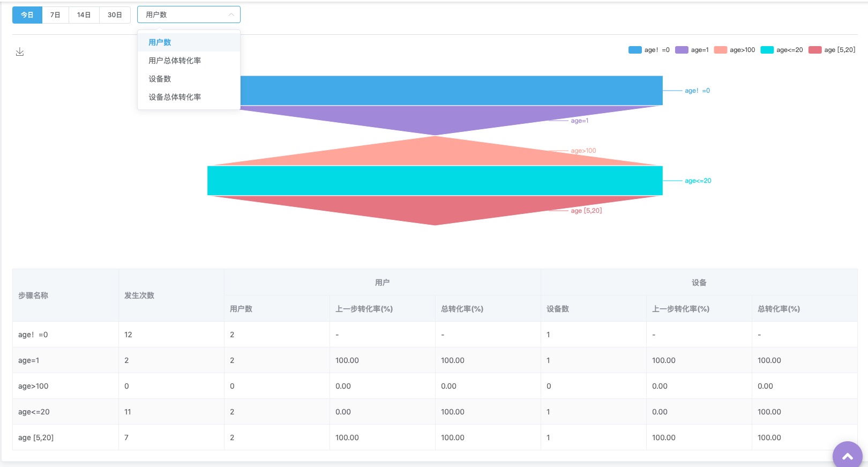This screenshot has height=467, width=868.
Task: Click the age>100 chart label
Action: coord(583,151)
